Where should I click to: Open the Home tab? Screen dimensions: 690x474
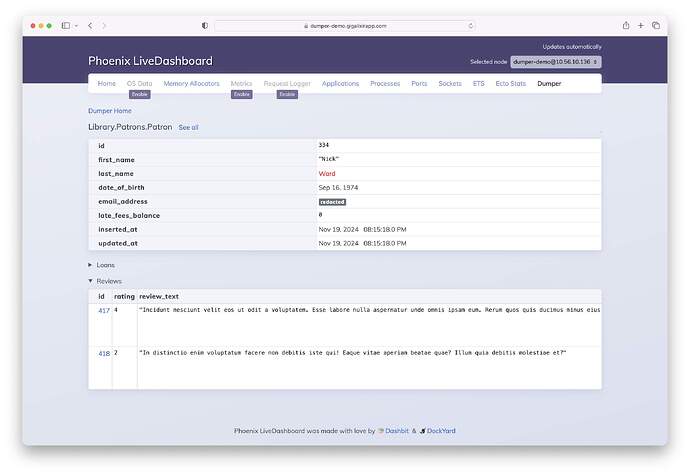click(106, 83)
